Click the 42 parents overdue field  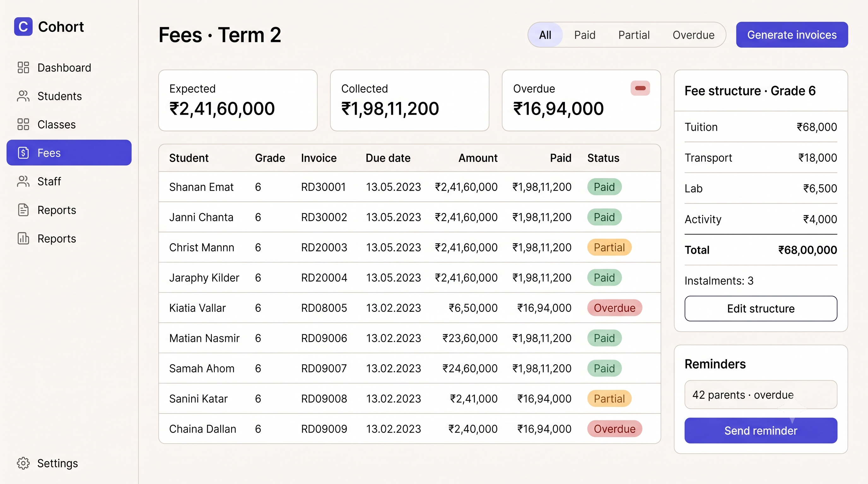tap(760, 395)
